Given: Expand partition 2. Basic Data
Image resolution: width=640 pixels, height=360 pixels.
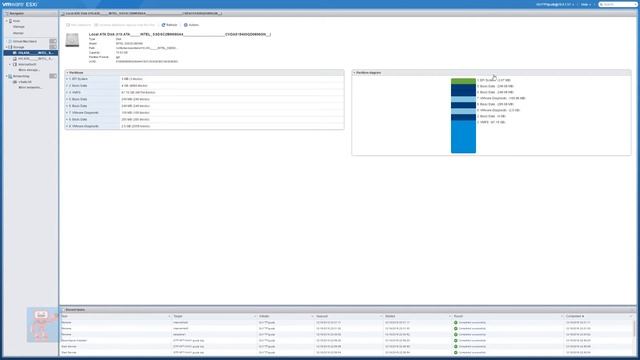Looking at the screenshot, I should (x=67, y=86).
